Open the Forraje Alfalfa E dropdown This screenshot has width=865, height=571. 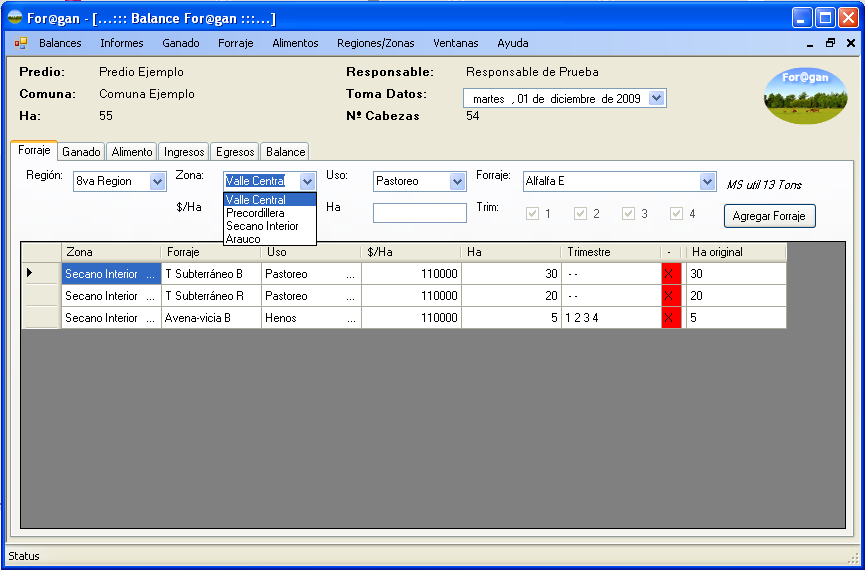point(707,181)
